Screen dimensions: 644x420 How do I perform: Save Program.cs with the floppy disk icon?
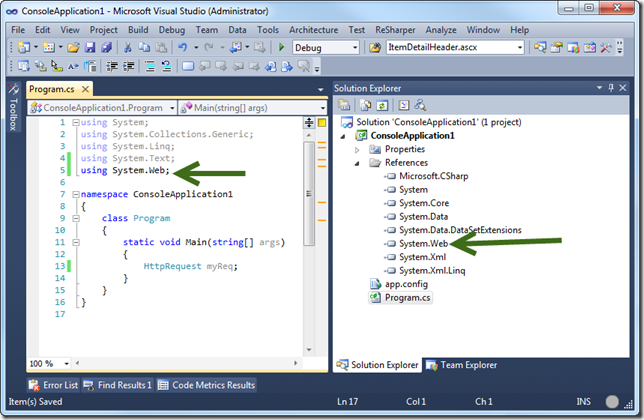90,48
